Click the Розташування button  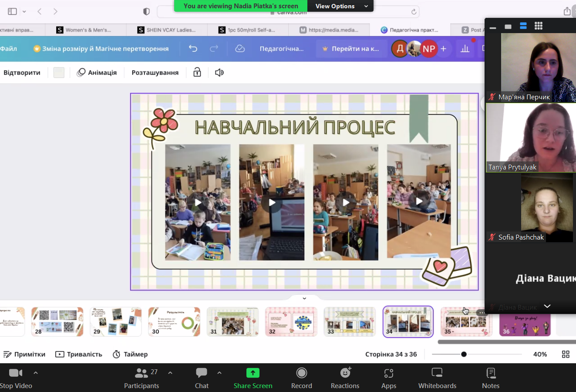[155, 72]
